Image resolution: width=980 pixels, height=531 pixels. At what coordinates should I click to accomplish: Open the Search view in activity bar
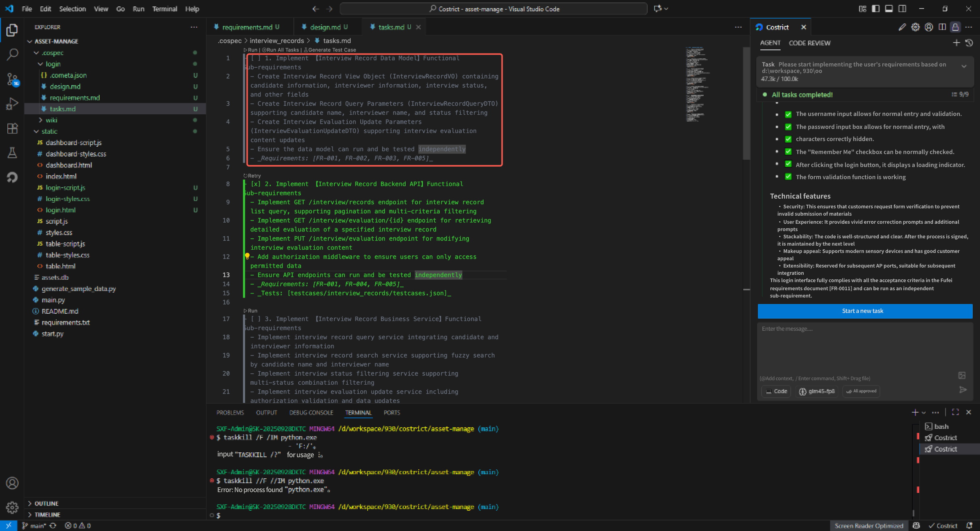12,54
